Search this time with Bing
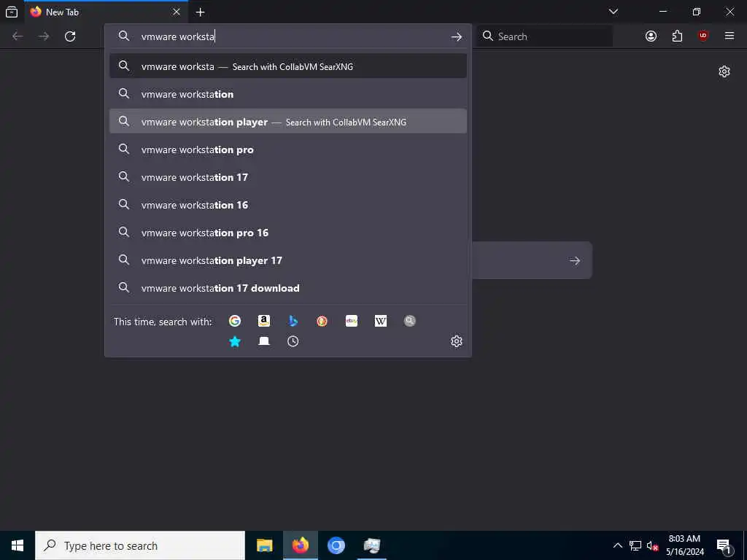The image size is (747, 560). point(293,321)
